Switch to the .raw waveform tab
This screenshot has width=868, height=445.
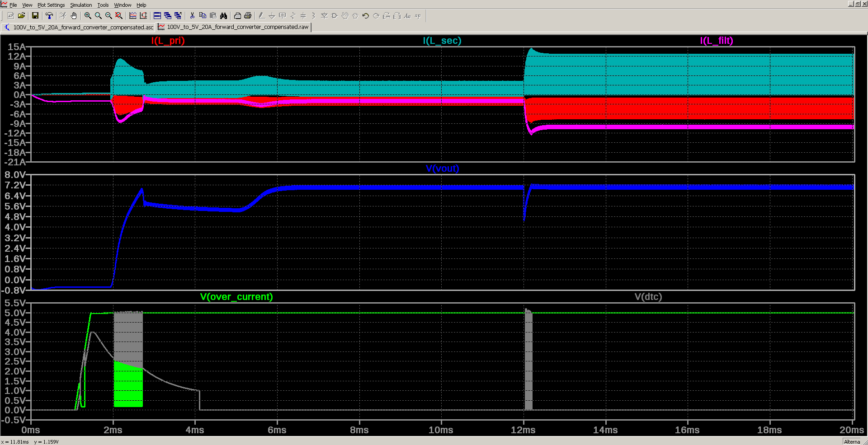[233, 27]
